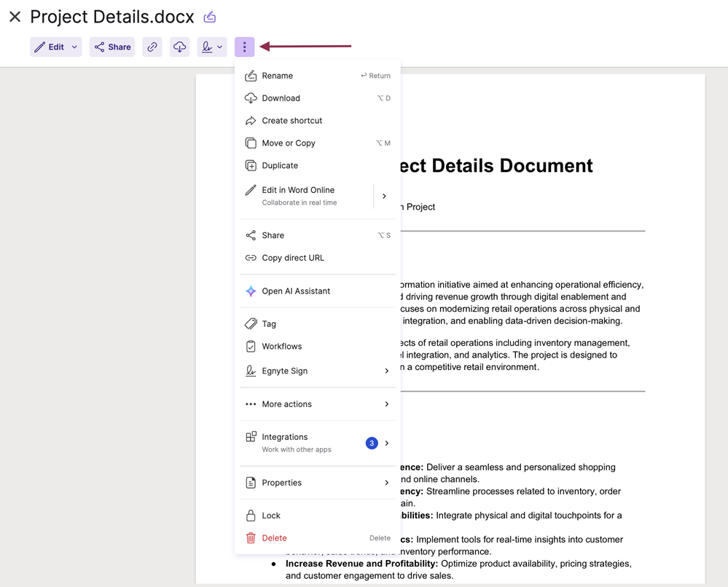Click the Workflows clipboard icon
This screenshot has width=728, height=587.
(251, 346)
